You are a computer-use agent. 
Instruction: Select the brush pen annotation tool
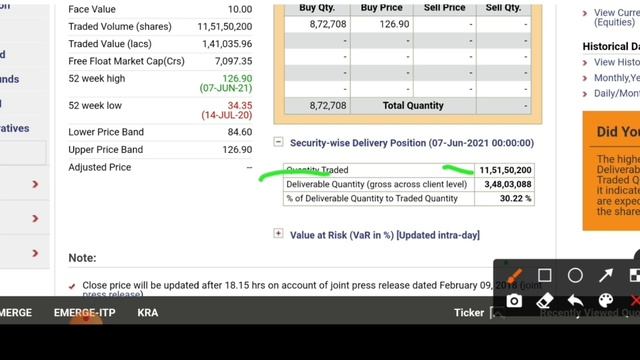(x=514, y=276)
